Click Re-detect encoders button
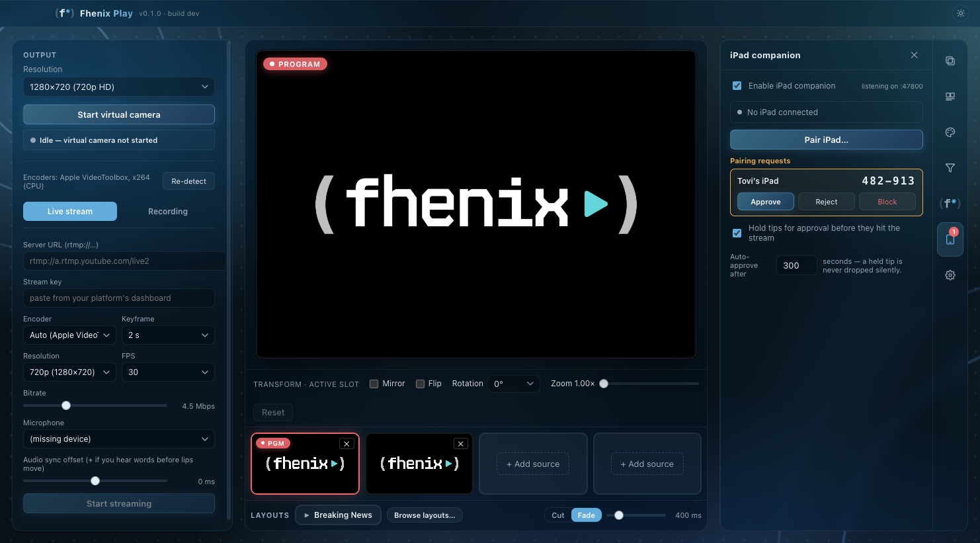 (188, 181)
